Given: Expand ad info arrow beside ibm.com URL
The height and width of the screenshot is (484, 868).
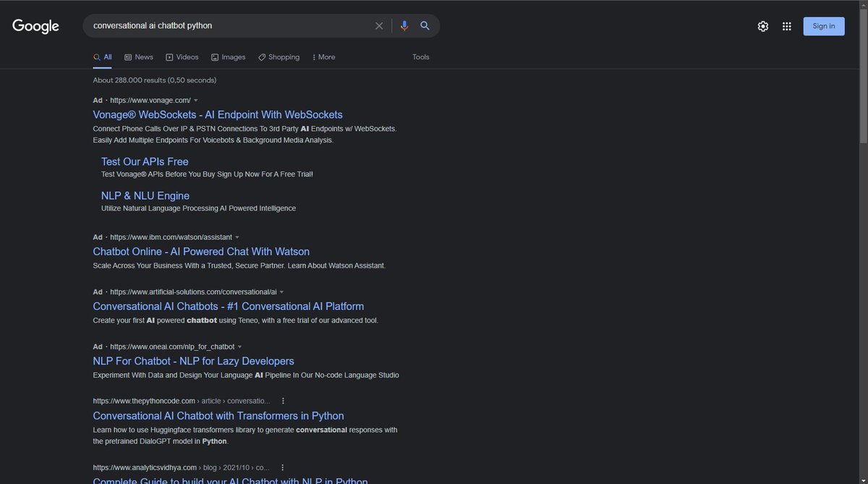Looking at the screenshot, I should coord(237,237).
